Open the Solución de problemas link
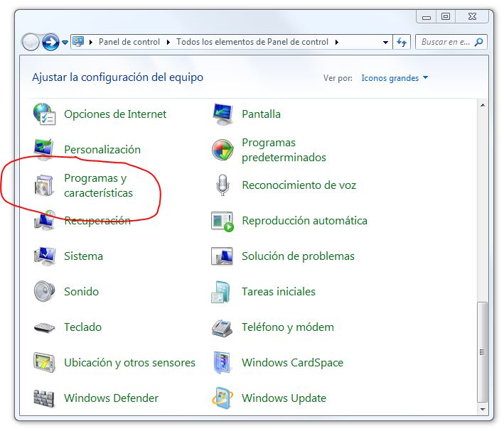 pos(298,256)
